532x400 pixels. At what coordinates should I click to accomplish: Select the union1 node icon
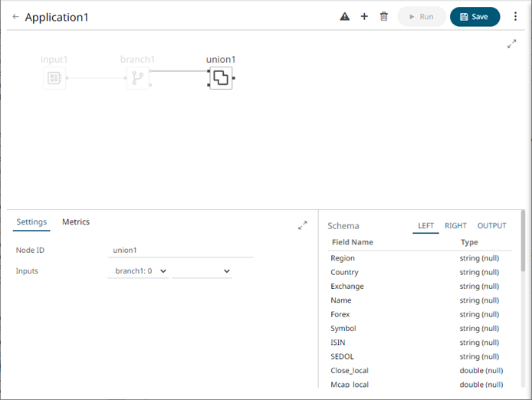221,77
